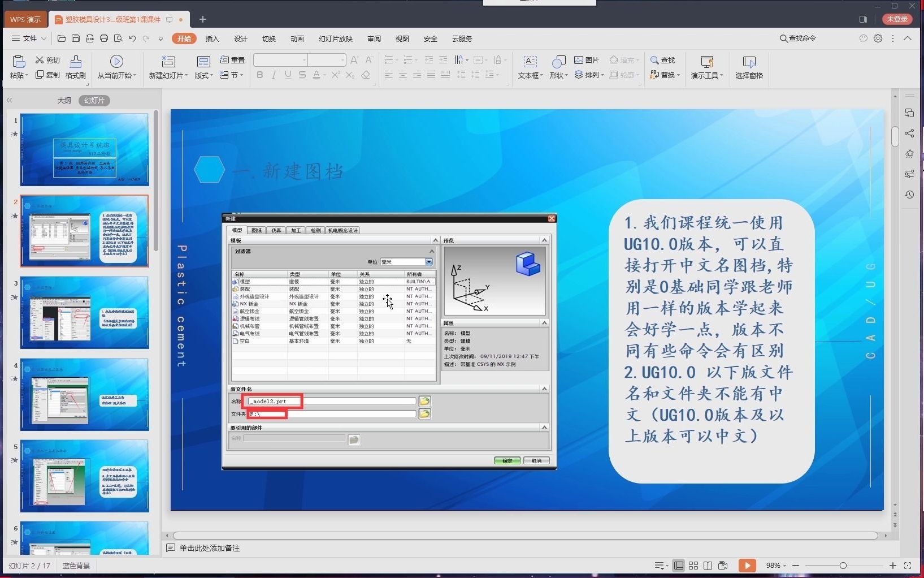This screenshot has width=924, height=578.
Task: Open the quick access toolbar customize dropdown
Action: click(x=160, y=38)
